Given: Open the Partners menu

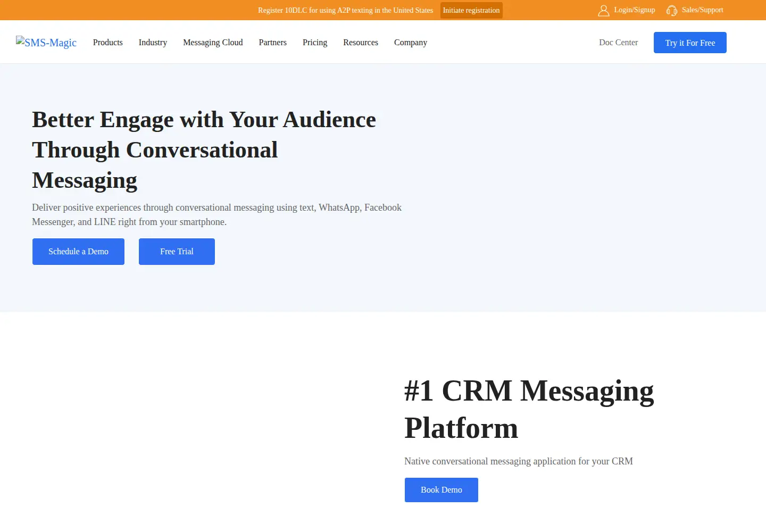Looking at the screenshot, I should 273,43.
